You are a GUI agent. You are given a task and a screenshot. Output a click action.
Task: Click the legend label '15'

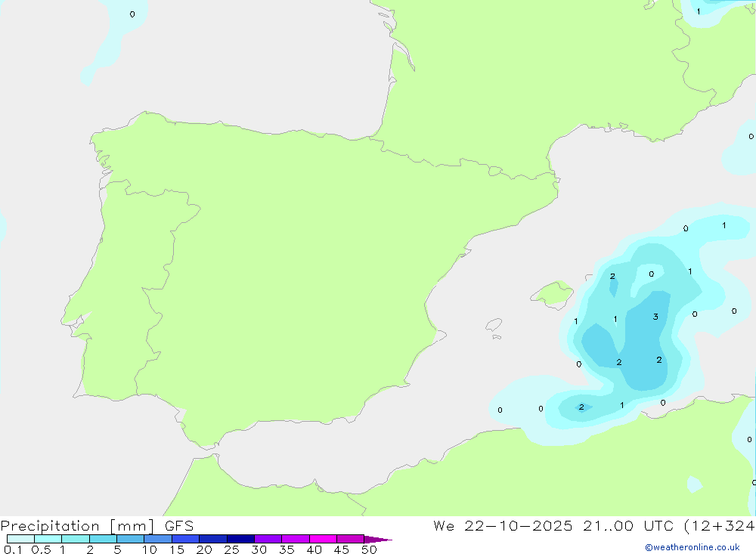click(x=176, y=549)
